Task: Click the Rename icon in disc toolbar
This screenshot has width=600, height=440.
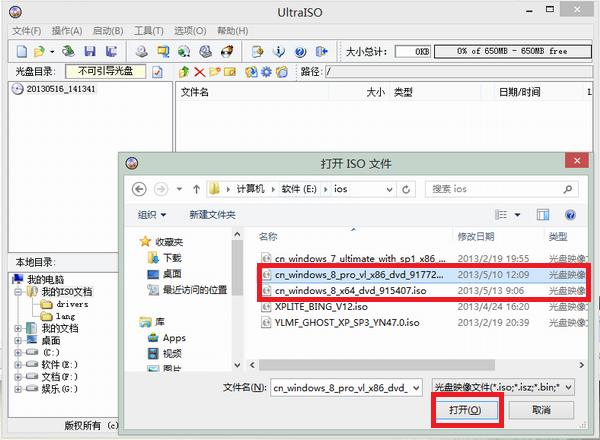Action: tap(230, 72)
